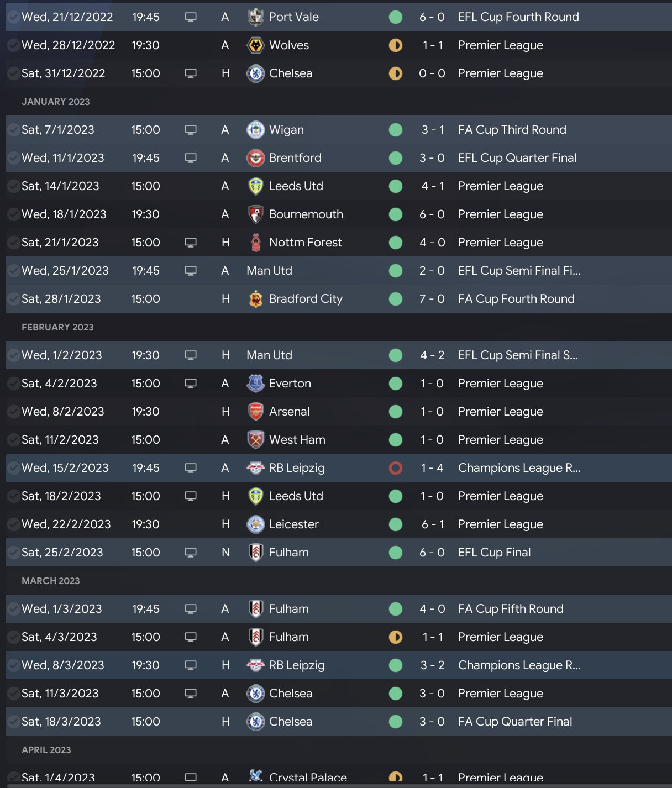This screenshot has height=788, width=672.
Task: Toggle the checkmark for the 21/12/2022 fixture
Action: (x=13, y=17)
